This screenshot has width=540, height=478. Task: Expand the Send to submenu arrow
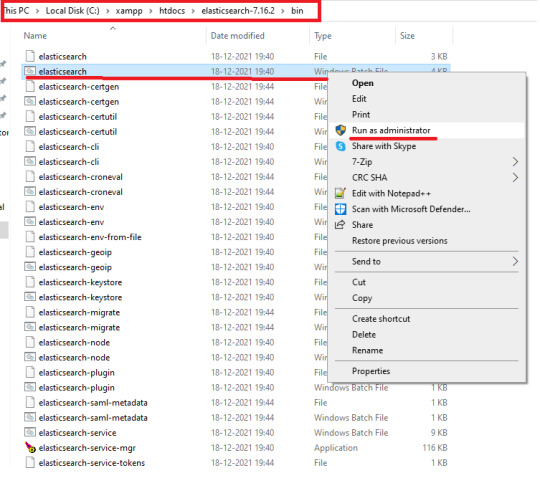pos(515,261)
